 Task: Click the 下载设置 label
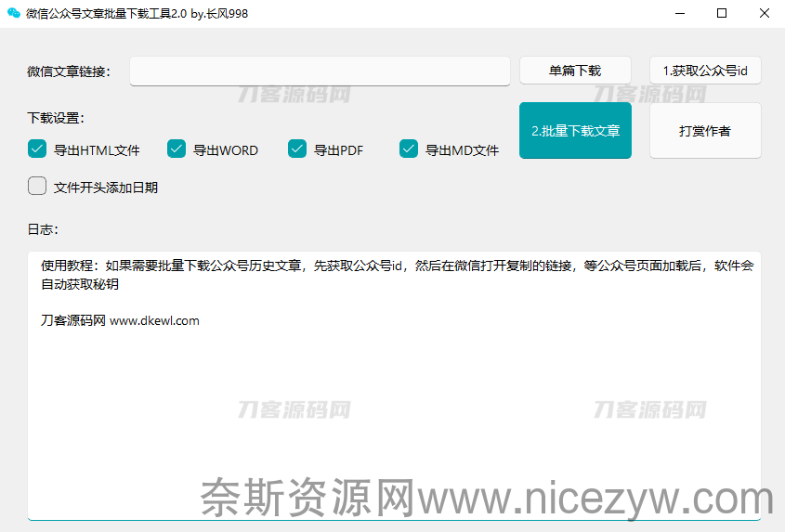click(x=56, y=118)
